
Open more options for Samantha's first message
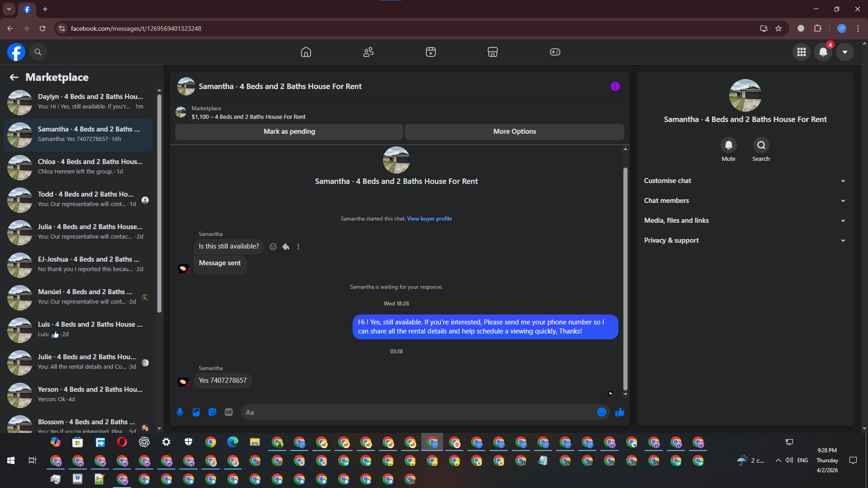(x=298, y=247)
